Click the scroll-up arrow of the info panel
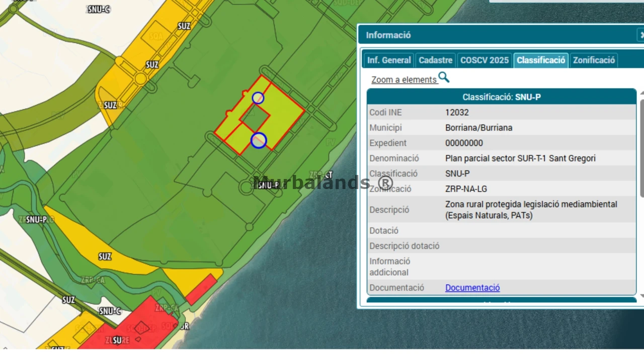This screenshot has height=362, width=644. (x=641, y=93)
